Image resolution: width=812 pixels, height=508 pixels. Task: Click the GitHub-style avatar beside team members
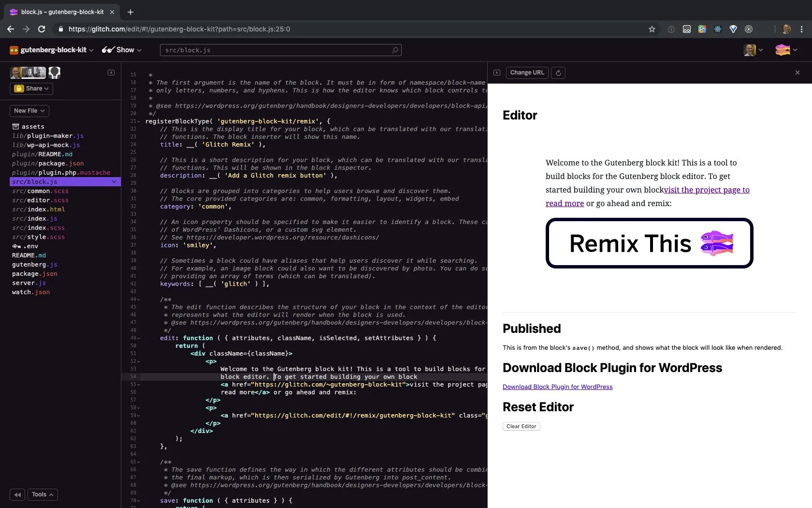click(55, 73)
